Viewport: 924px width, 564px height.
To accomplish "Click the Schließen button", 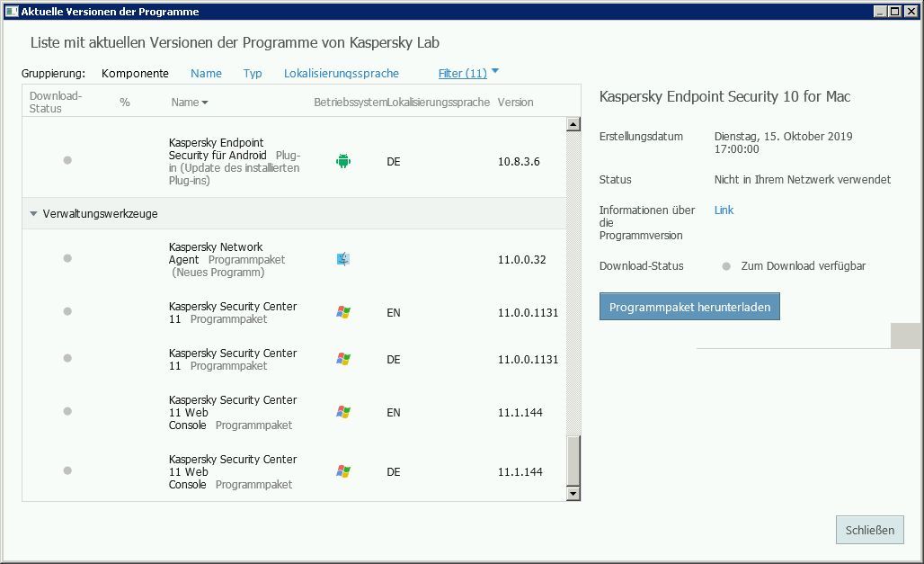I will (869, 530).
